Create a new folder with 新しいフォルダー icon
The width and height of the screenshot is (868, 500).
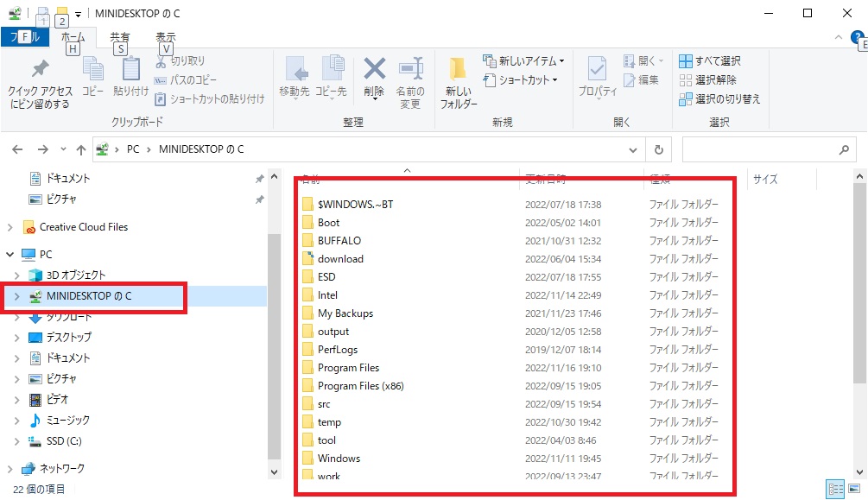click(x=458, y=69)
